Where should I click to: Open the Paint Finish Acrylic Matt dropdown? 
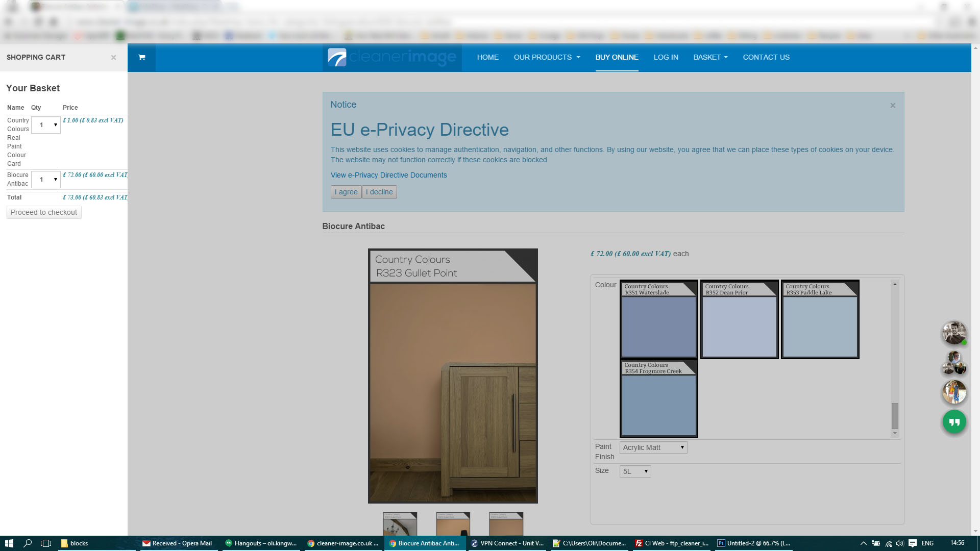pos(653,447)
